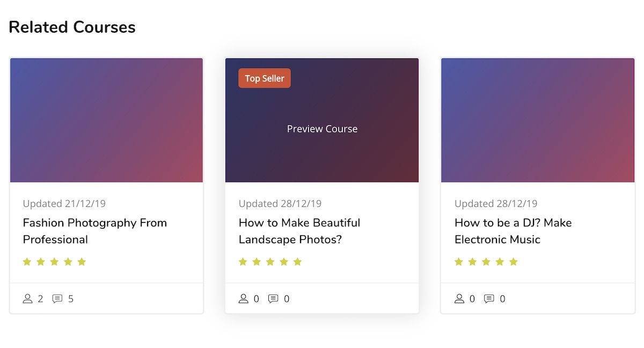Click third star of DJ course rating
Screen dimensions: 644x348
click(486, 262)
